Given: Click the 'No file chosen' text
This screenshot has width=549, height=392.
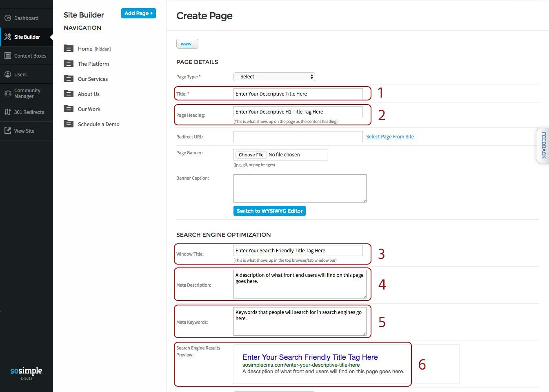Looking at the screenshot, I should coord(284,155).
